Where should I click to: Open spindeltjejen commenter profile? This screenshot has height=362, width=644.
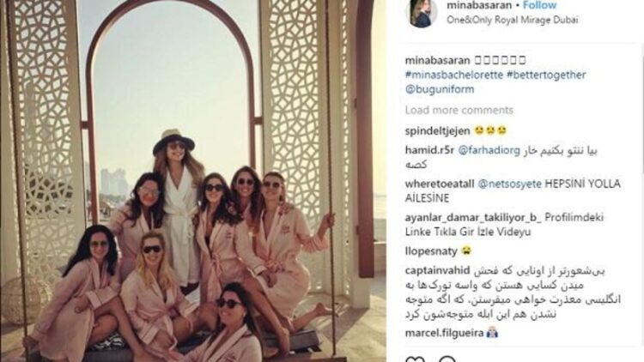tap(437, 131)
